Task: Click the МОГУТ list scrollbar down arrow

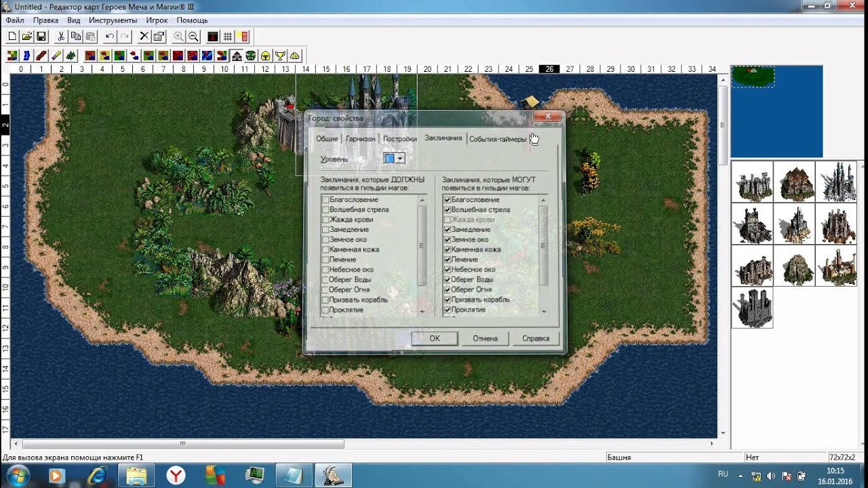Action: (544, 311)
